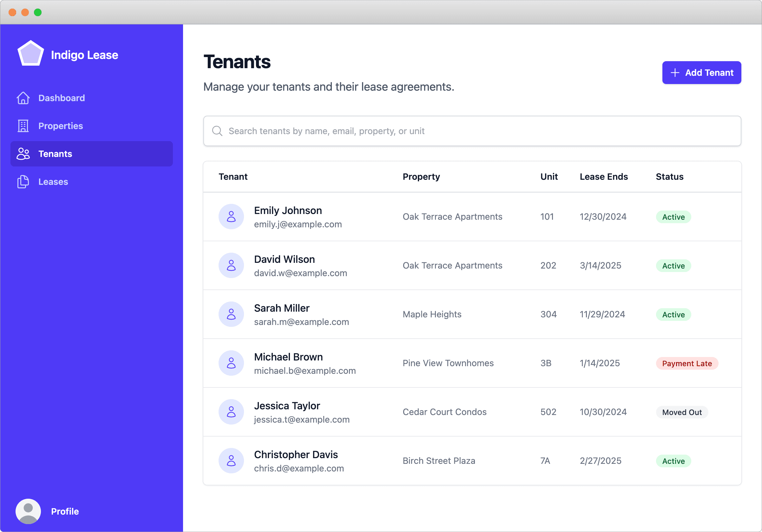Click Michael Brown's avatar icon
The image size is (762, 532).
point(231,363)
